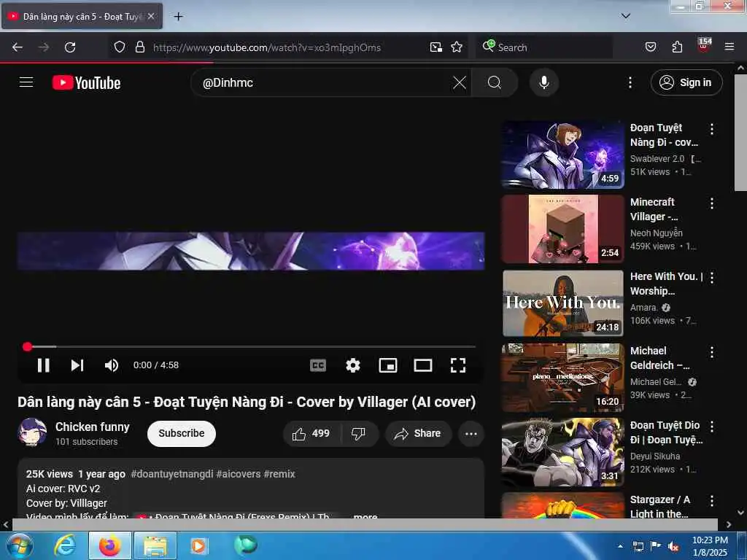This screenshot has width=747, height=560.
Task: Open the tracking protection shield icon
Action: coord(120,47)
